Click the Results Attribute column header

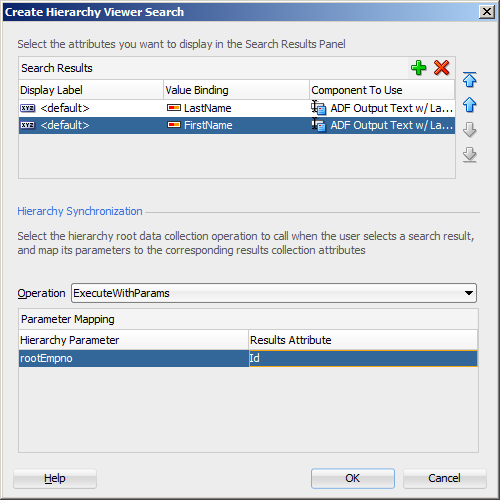(x=363, y=340)
